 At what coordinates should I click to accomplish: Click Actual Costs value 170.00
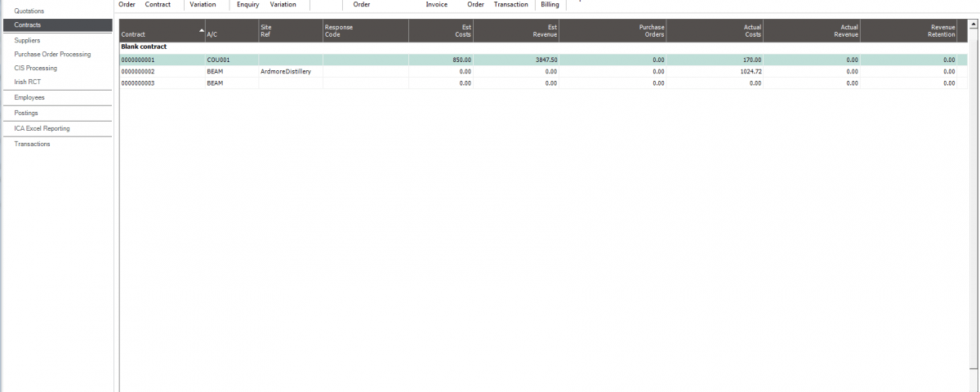752,60
